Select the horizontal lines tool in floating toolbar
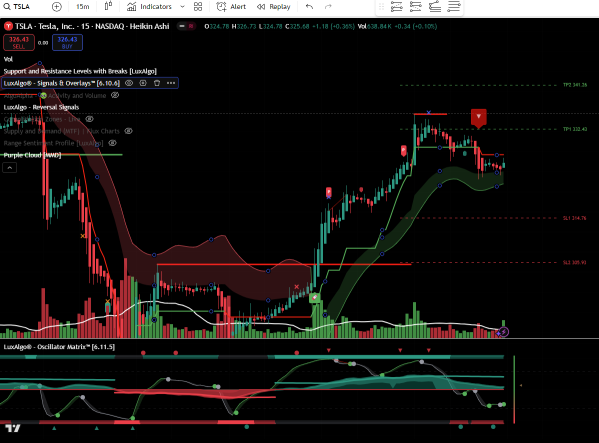Viewport: 599px width, 443px height. (454, 6)
